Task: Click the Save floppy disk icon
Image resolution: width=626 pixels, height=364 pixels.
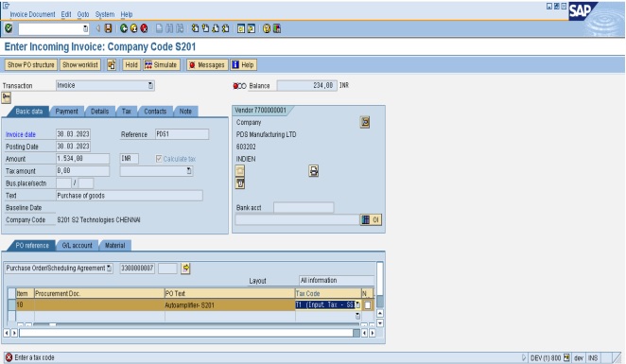Action: click(108, 28)
